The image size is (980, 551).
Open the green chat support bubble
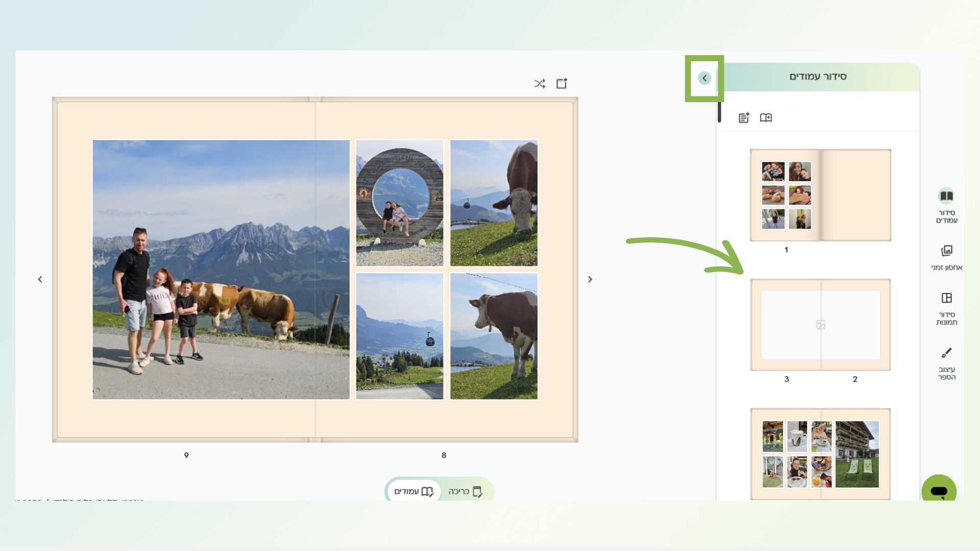[939, 490]
